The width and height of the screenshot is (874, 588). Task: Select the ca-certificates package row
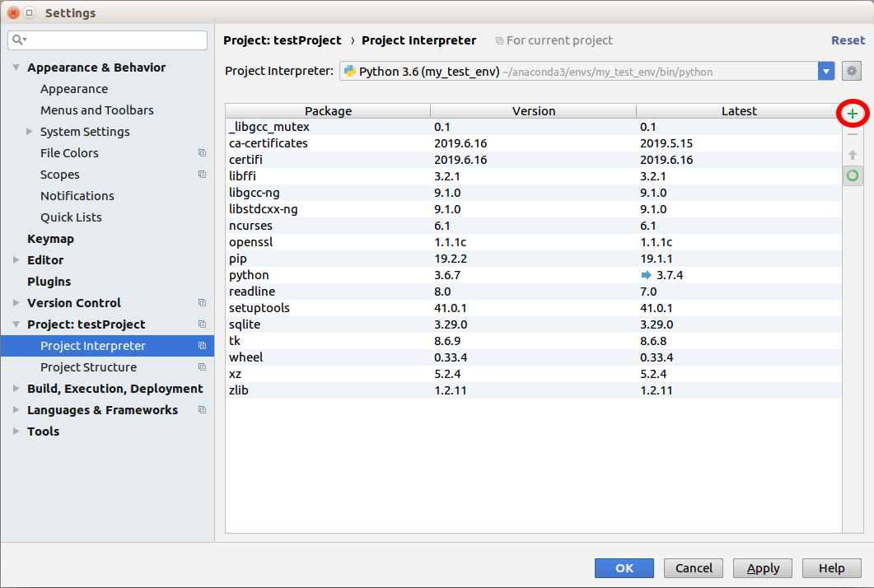(x=534, y=143)
